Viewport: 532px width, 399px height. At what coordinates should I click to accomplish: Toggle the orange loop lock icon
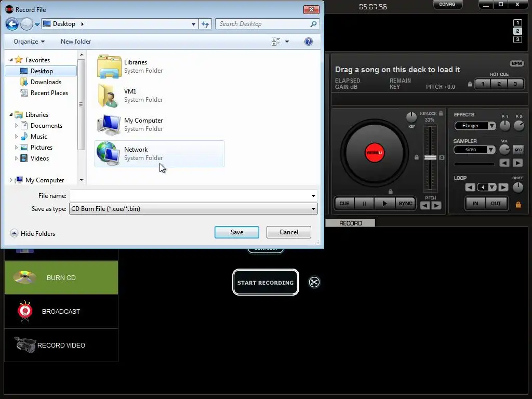point(518,205)
